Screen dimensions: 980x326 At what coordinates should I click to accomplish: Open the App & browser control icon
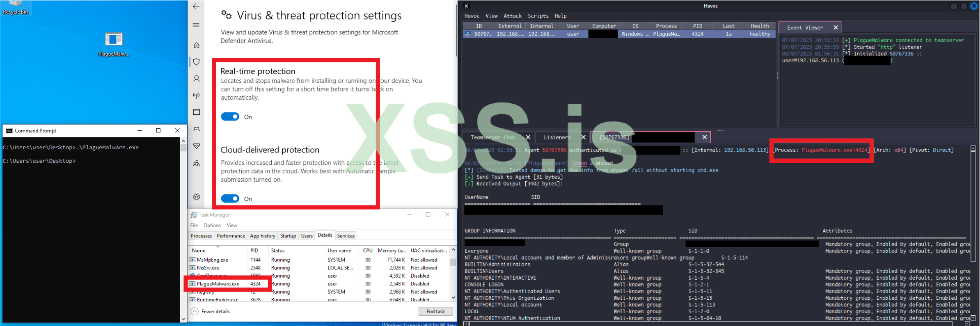coord(197,112)
